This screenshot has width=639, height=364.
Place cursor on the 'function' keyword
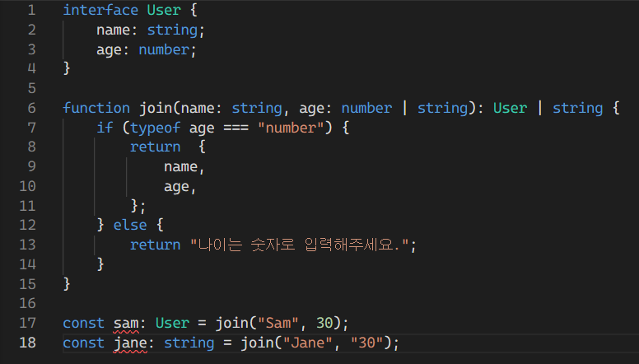[x=96, y=108]
